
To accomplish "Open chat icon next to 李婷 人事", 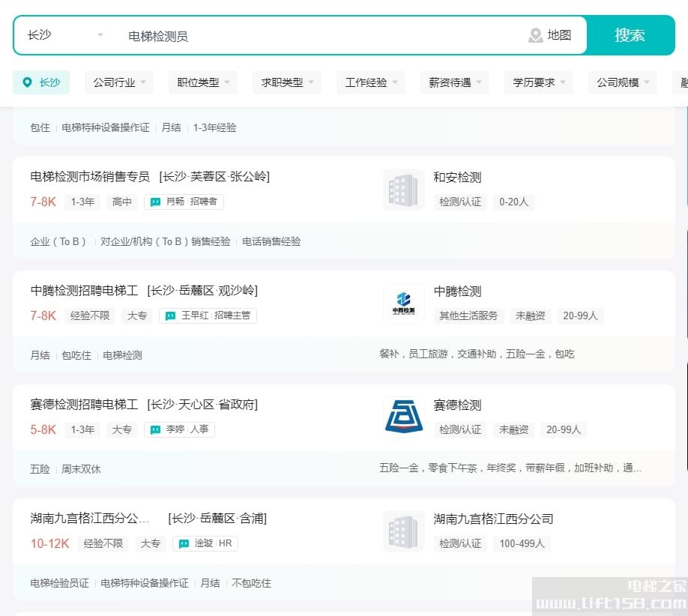I will [155, 429].
